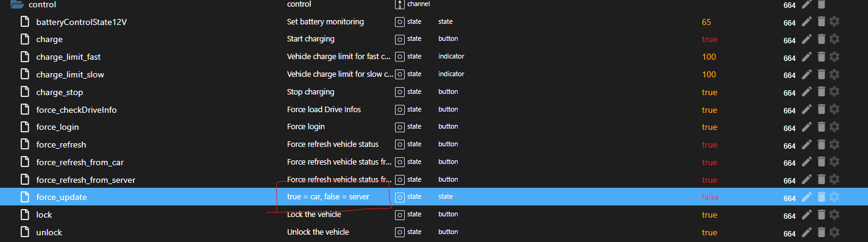
Task: Collapse the control folder
Action: point(16,4)
